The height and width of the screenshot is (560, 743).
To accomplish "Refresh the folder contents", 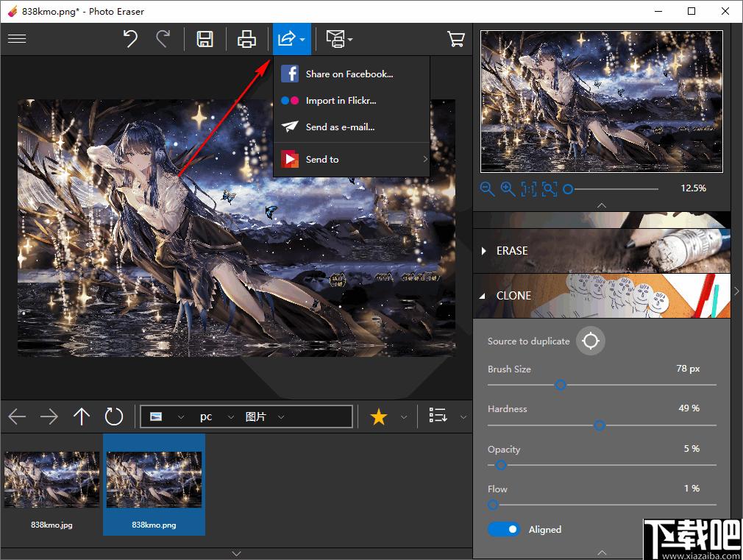I will coord(114,417).
